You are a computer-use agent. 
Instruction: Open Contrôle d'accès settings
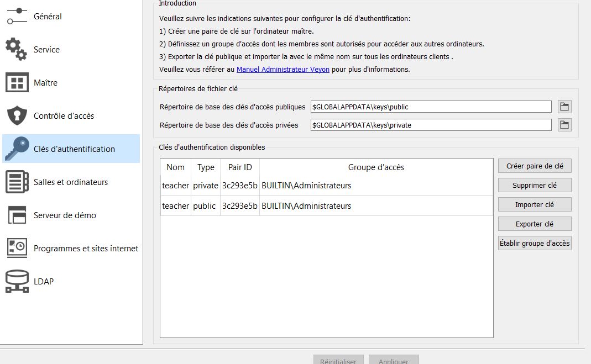pyautogui.click(x=62, y=115)
